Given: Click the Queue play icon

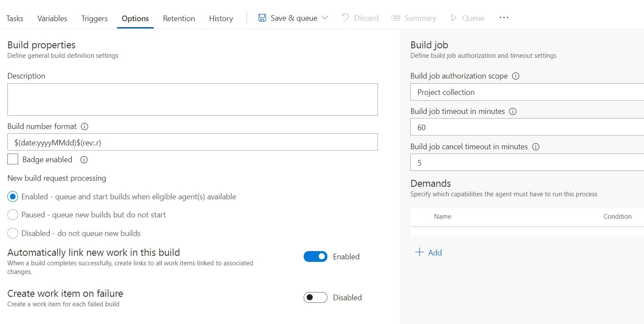Looking at the screenshot, I should [454, 18].
